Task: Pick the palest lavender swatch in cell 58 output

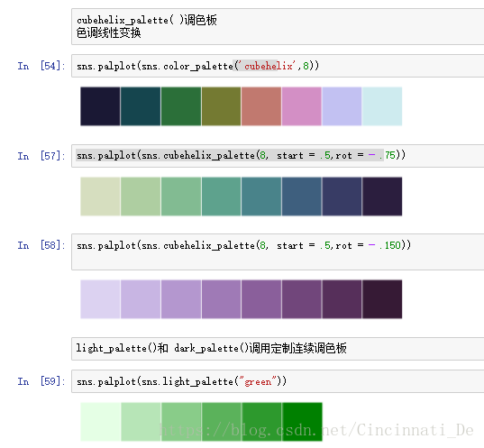Action: click(x=100, y=299)
